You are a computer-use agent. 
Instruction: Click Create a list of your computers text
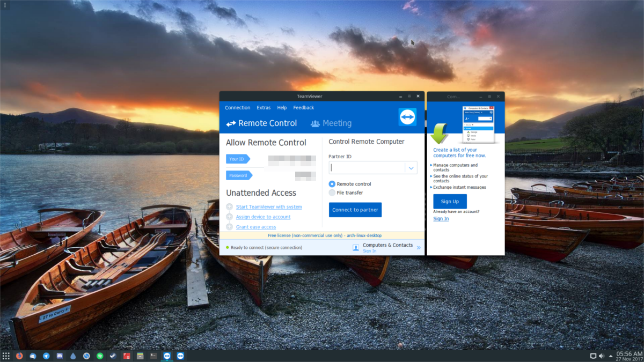click(x=460, y=153)
